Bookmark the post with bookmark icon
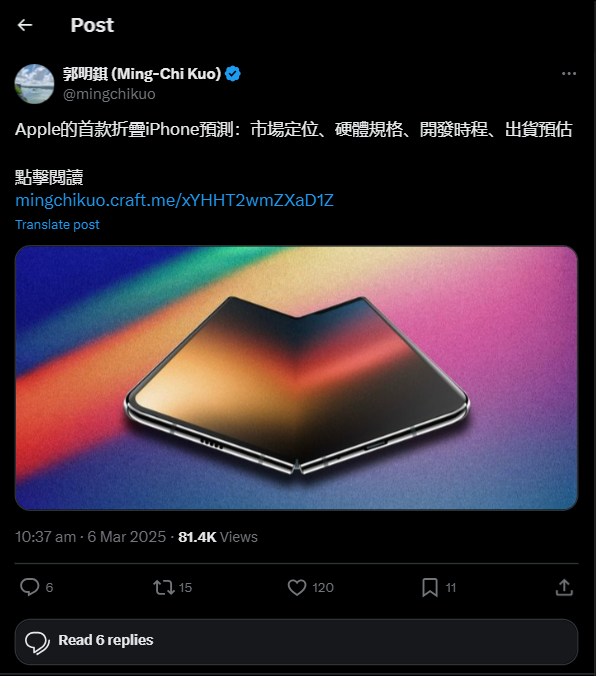 point(430,587)
